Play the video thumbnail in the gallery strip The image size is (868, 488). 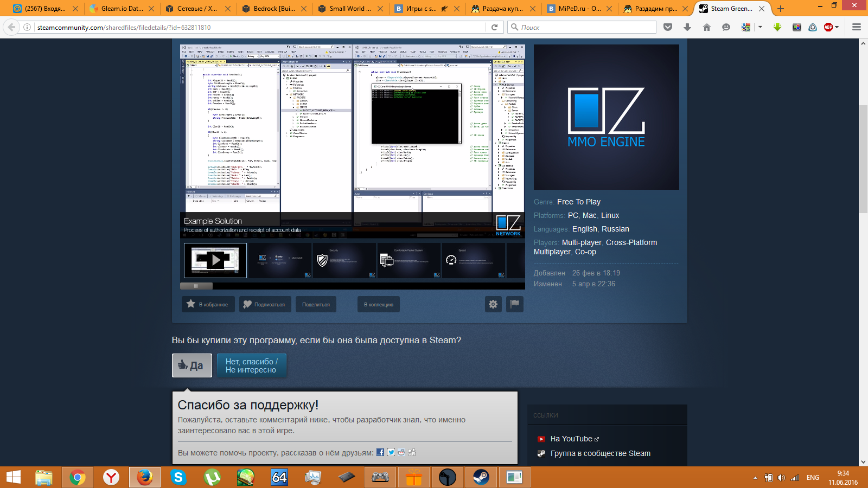[215, 260]
